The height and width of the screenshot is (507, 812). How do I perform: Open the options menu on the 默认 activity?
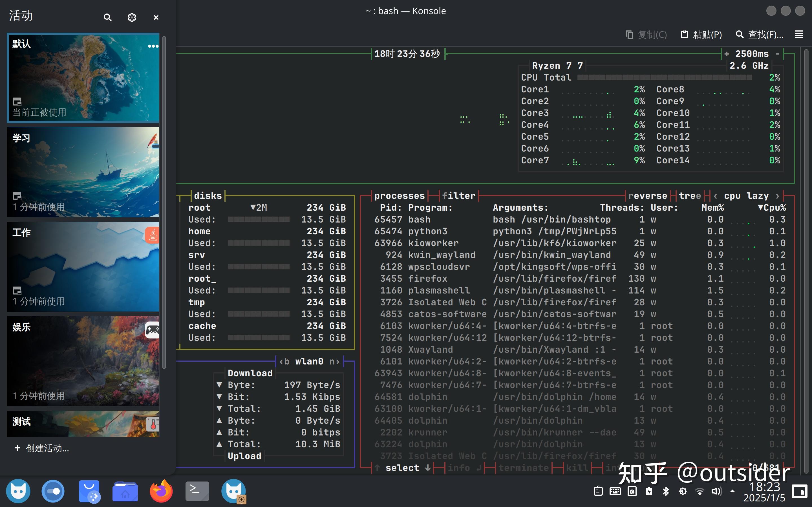coord(153,46)
